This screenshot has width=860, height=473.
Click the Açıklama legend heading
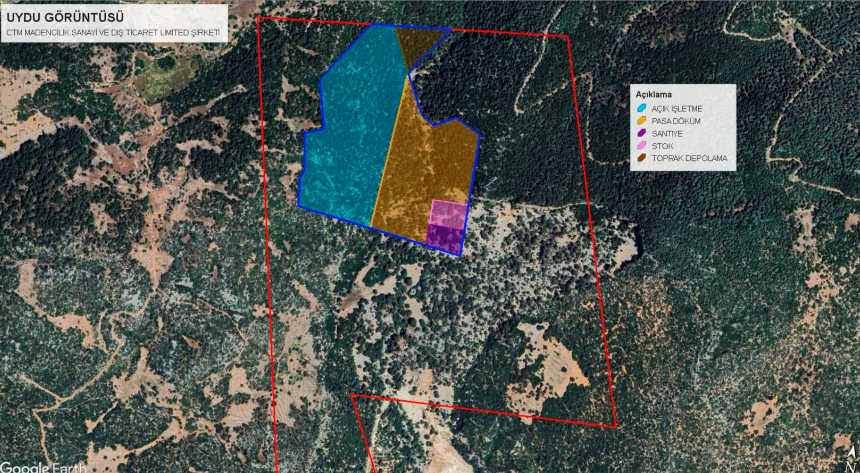coord(654,94)
